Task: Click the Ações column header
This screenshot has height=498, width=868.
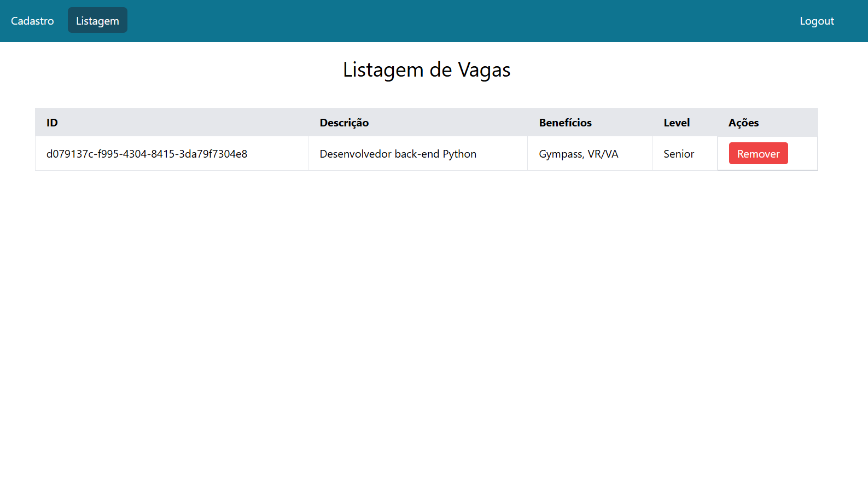Action: 743,123
